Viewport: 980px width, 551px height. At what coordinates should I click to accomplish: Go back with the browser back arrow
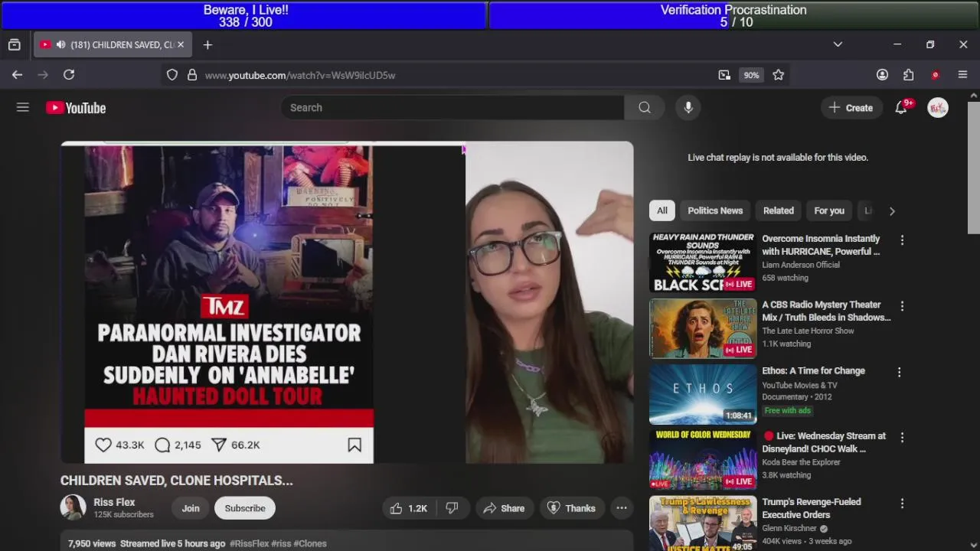tap(17, 75)
